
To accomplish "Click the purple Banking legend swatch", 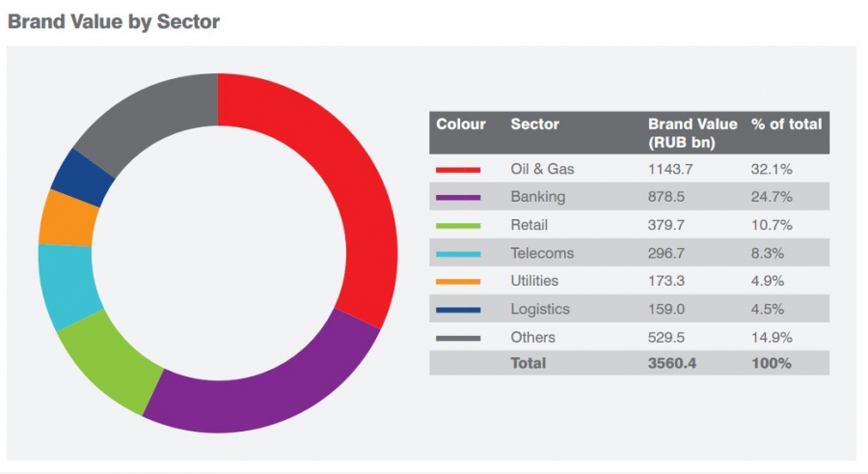I will pos(458,197).
